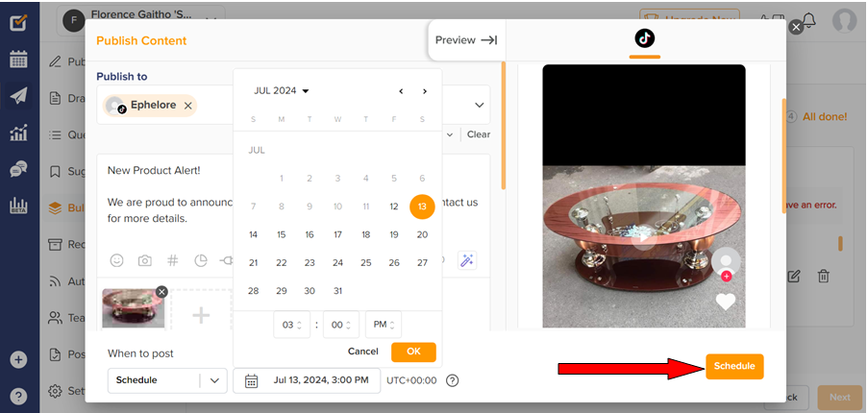Click the orange Schedule button
This screenshot has width=868, height=413.
pyautogui.click(x=734, y=366)
